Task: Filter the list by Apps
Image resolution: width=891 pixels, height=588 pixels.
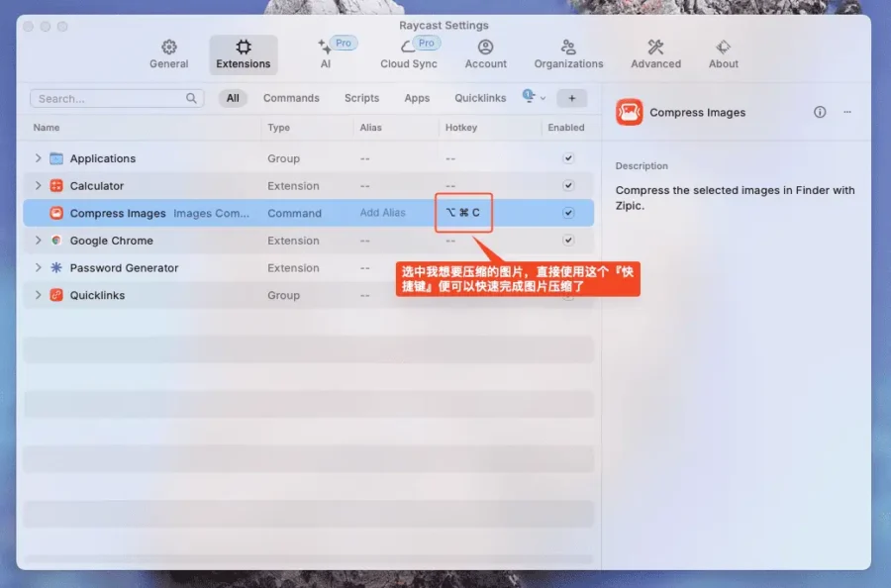Action: [x=417, y=98]
